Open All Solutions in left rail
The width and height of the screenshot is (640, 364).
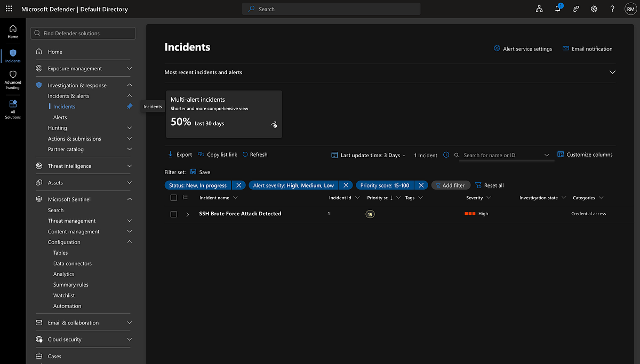pos(13,109)
